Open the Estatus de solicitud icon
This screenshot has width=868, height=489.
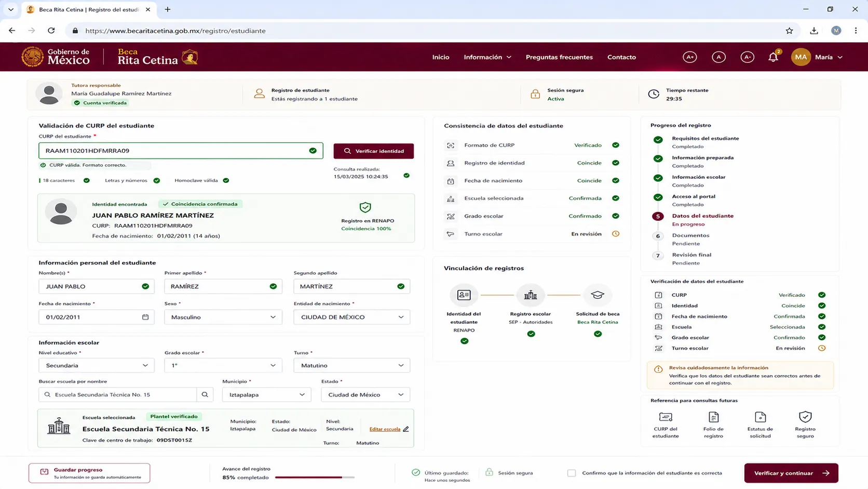point(760,417)
